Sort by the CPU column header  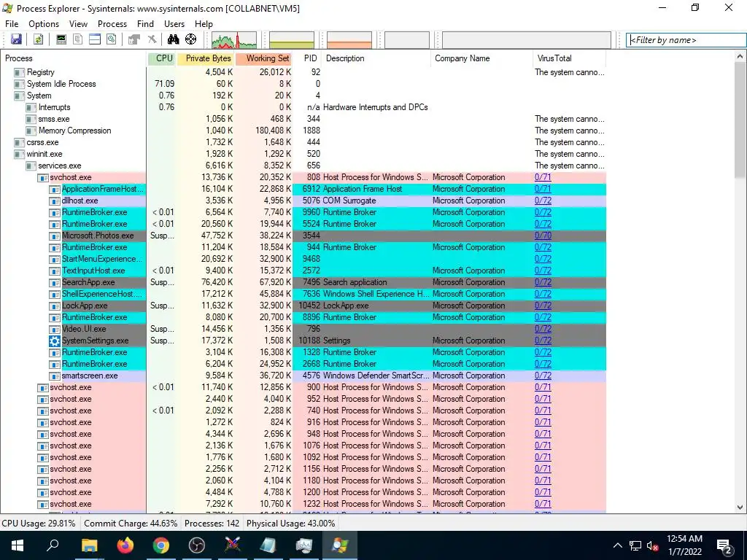162,58
